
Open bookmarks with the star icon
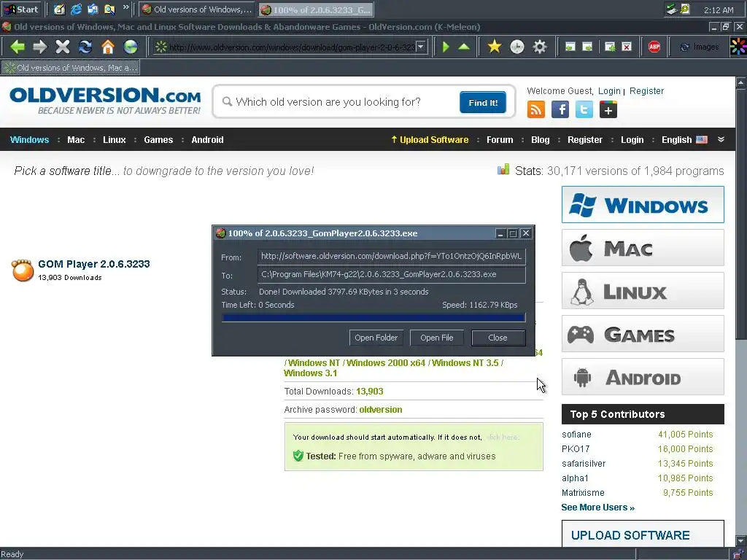[495, 47]
